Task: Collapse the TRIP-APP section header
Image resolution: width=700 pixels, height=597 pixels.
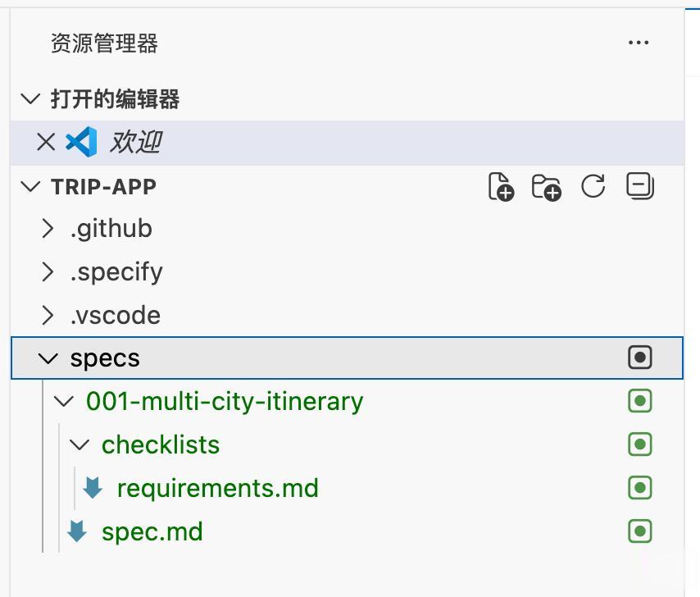Action: pos(30,186)
